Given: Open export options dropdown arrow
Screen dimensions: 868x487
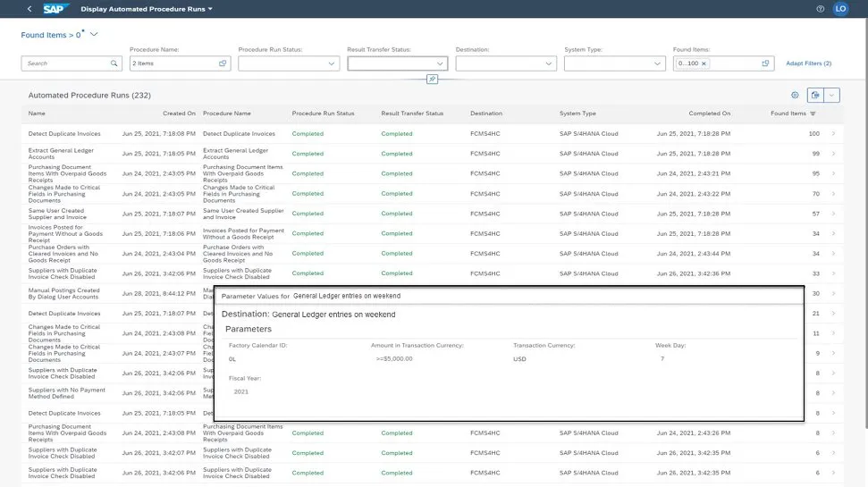Looking at the screenshot, I should pyautogui.click(x=832, y=95).
